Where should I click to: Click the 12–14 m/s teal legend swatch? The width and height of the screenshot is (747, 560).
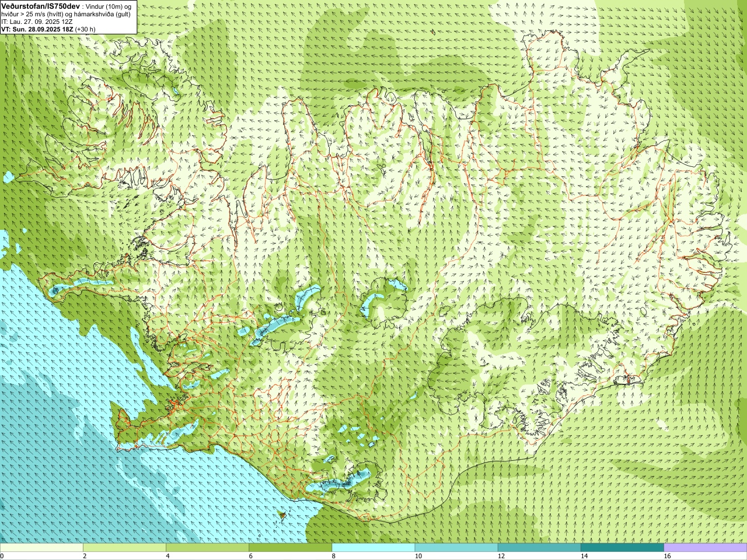[539, 548]
